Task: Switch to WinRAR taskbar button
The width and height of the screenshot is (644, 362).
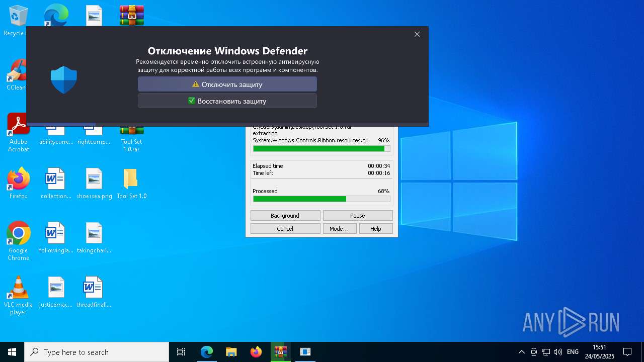Action: point(281,352)
